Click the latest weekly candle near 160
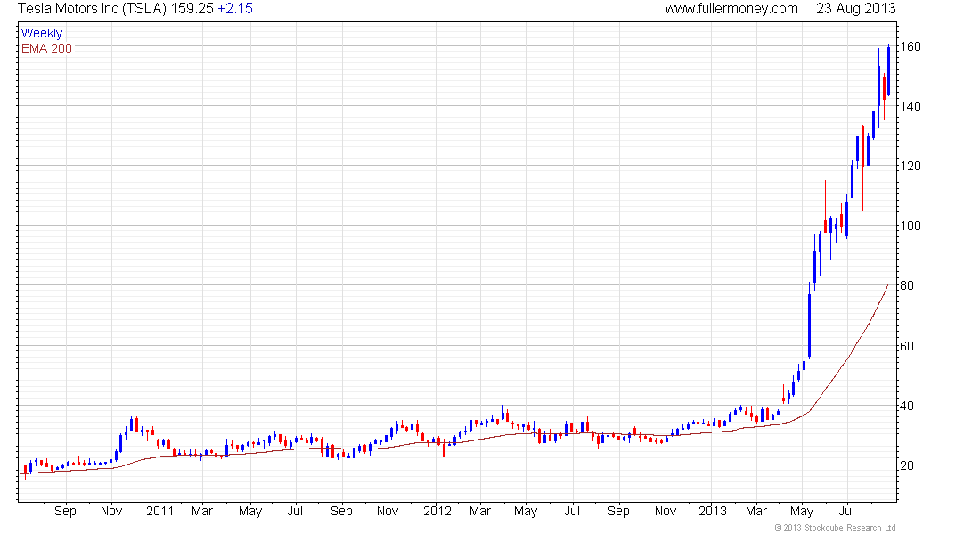 coord(888,70)
